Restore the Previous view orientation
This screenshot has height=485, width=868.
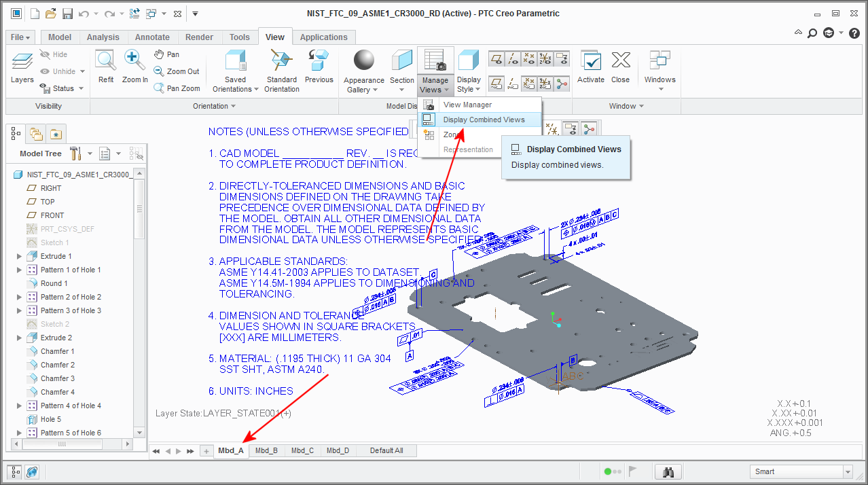[319, 67]
